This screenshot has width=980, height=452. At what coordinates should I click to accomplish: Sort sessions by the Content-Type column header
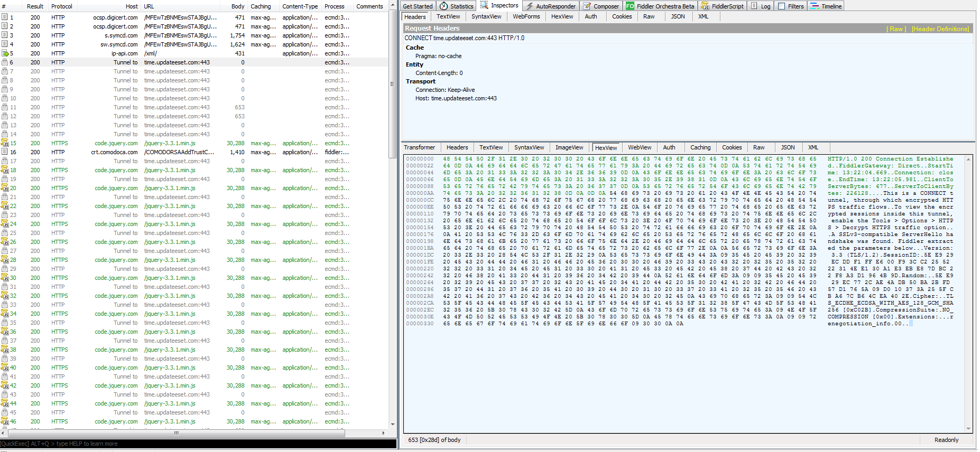(300, 6)
